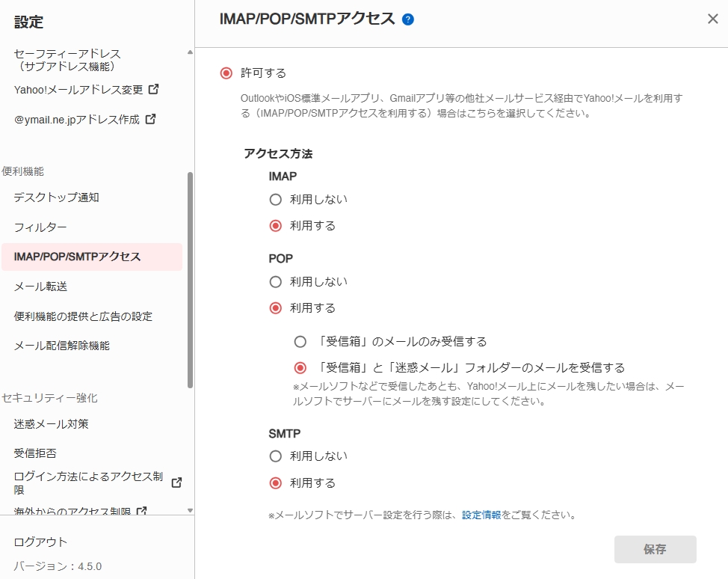The width and height of the screenshot is (728, 579).
Task: Click external link icon beside ログイン方法によるアクセス制限
Action: coord(177,482)
